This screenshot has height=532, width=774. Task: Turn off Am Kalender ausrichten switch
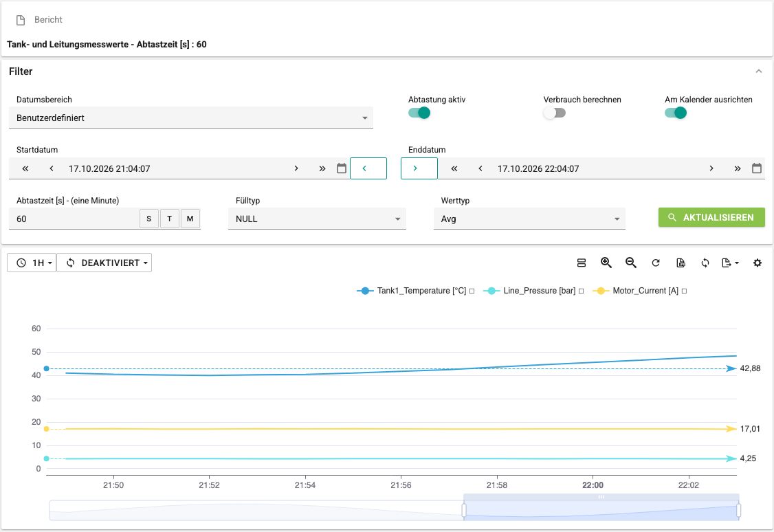point(676,113)
